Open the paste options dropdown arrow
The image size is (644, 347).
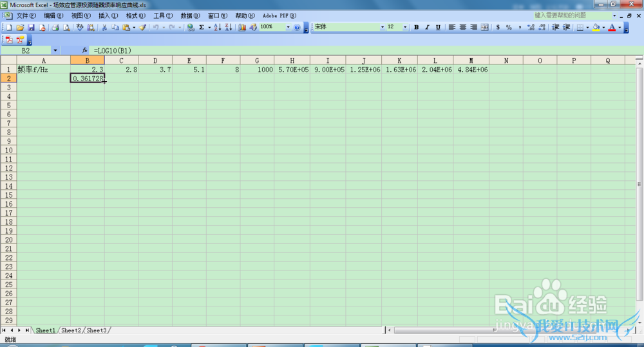pos(134,28)
